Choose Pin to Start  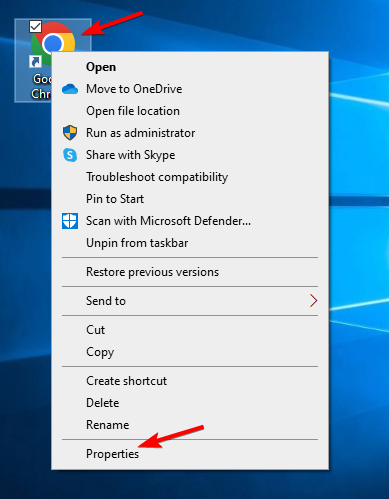tap(190, 199)
